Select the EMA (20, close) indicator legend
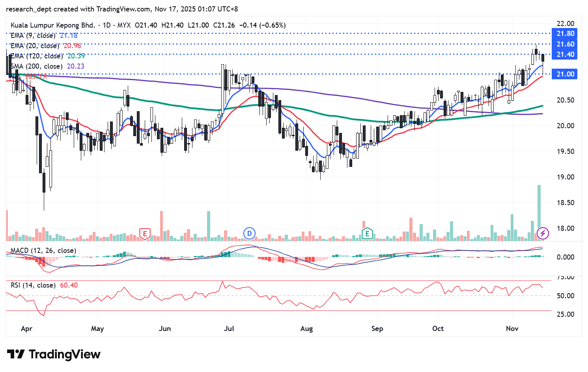This screenshot has width=588, height=372. pyautogui.click(x=35, y=46)
